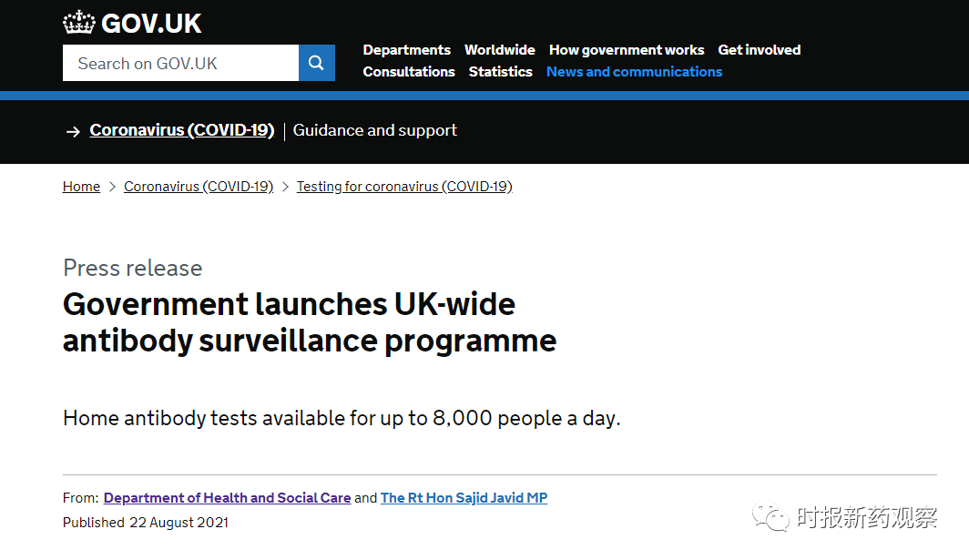
Task: Click the chevron before Testing for coronavirus breadcrumb
Action: (285, 187)
